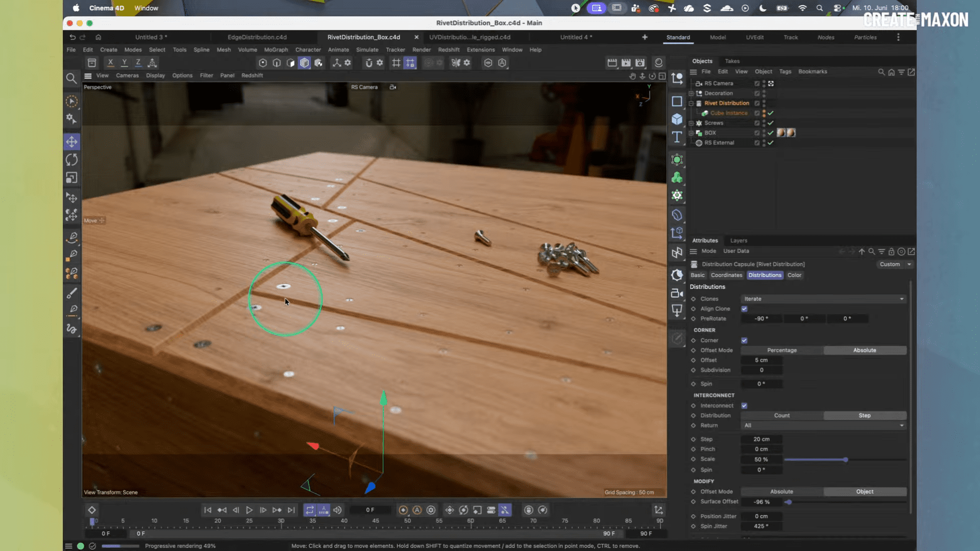Toggle the Interconnect checkbox
Screen dimensions: 980x551
point(744,406)
